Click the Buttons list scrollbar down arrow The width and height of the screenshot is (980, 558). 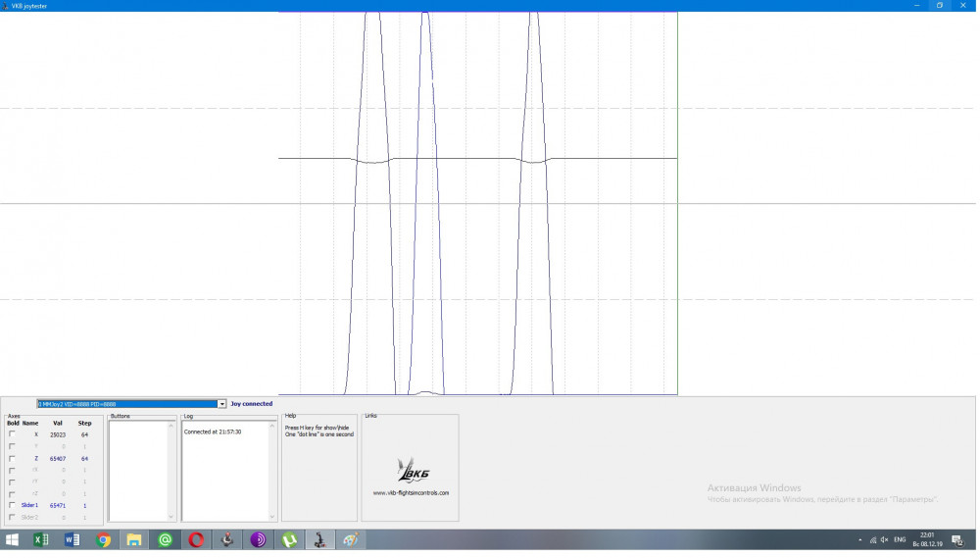pos(171,518)
